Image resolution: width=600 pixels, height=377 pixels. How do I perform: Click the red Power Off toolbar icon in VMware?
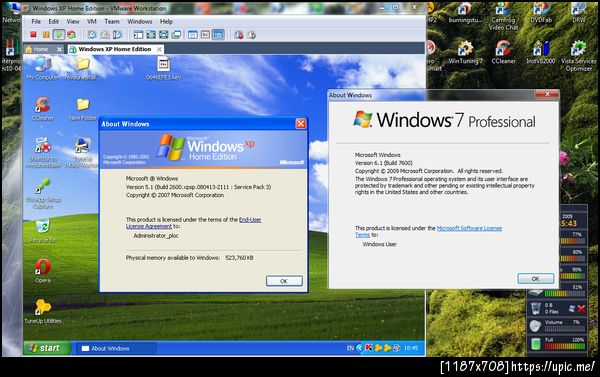click(34, 35)
